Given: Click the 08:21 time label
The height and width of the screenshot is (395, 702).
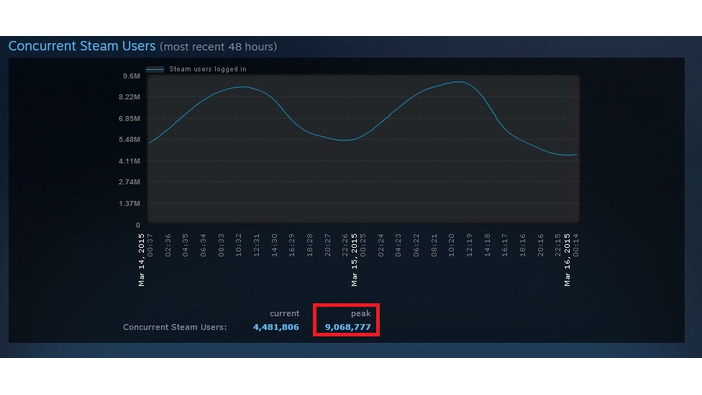Looking at the screenshot, I should 434,245.
